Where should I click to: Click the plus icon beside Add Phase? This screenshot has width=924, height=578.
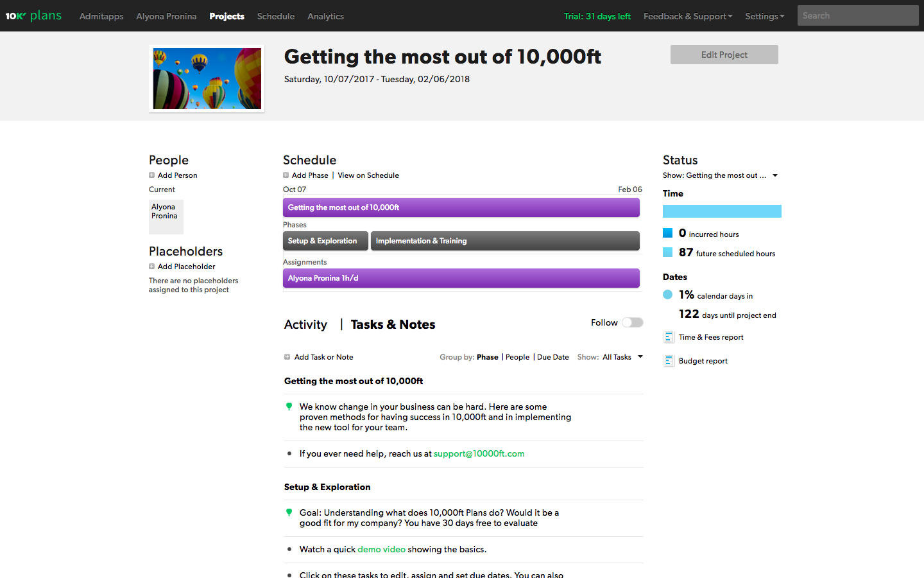point(286,175)
